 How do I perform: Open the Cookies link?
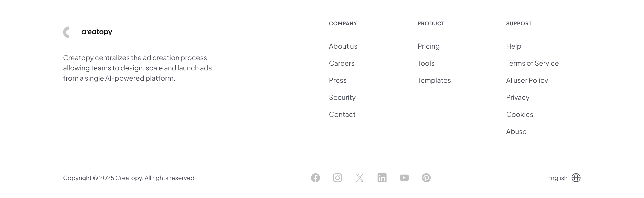(520, 114)
